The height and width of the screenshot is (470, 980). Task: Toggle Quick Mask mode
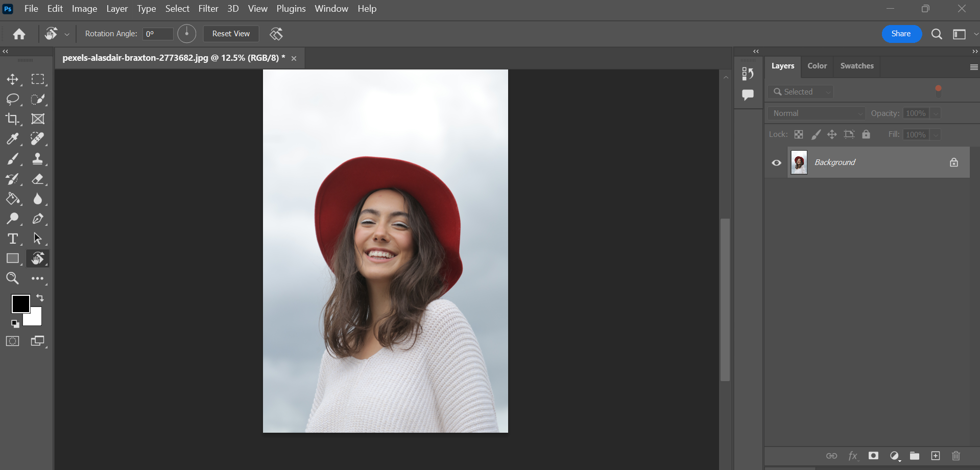[12, 341]
